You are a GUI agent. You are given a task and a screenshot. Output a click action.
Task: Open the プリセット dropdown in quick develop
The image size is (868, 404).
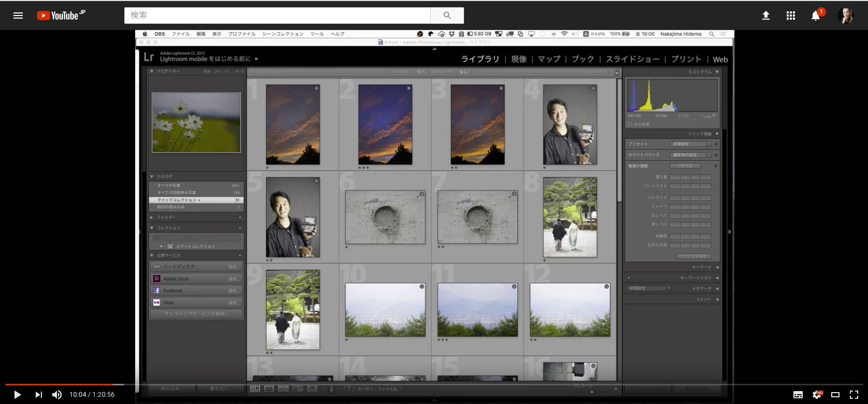[x=691, y=144]
